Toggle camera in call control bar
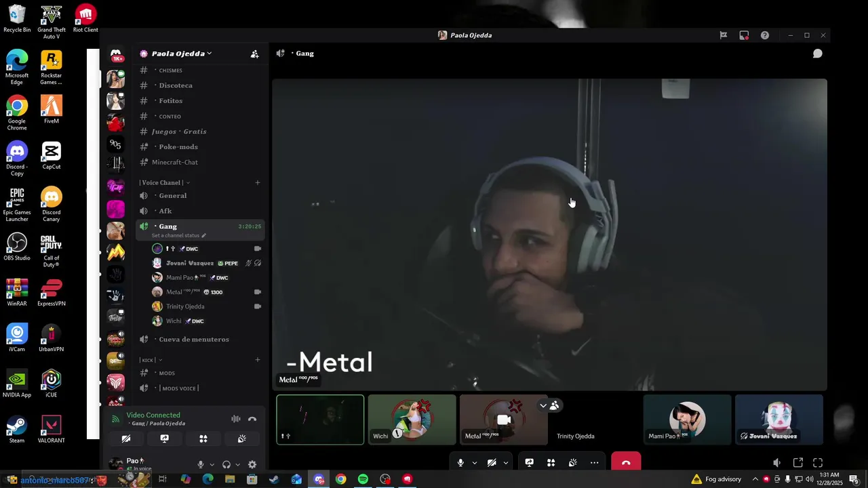The image size is (868, 488). (492, 463)
